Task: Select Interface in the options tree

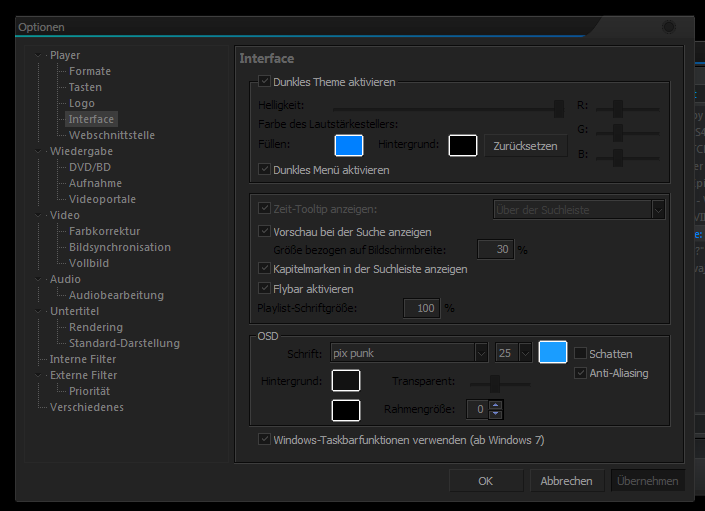Action: coord(91,119)
